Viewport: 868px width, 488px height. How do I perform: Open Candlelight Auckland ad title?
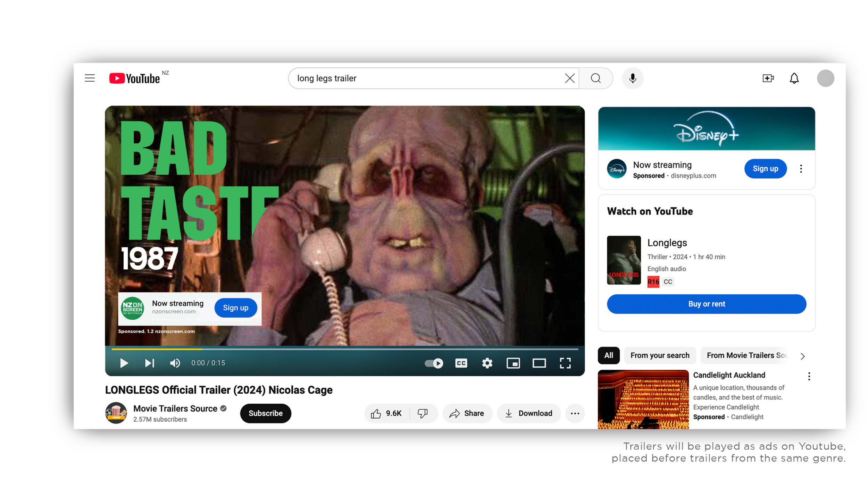[x=729, y=375]
